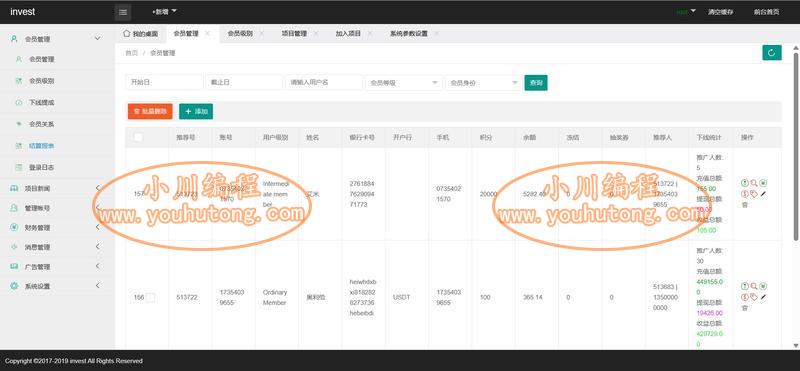The height and width of the screenshot is (371, 800).
Task: Click the up-arrow circle icon in row 157
Action: coord(744,183)
